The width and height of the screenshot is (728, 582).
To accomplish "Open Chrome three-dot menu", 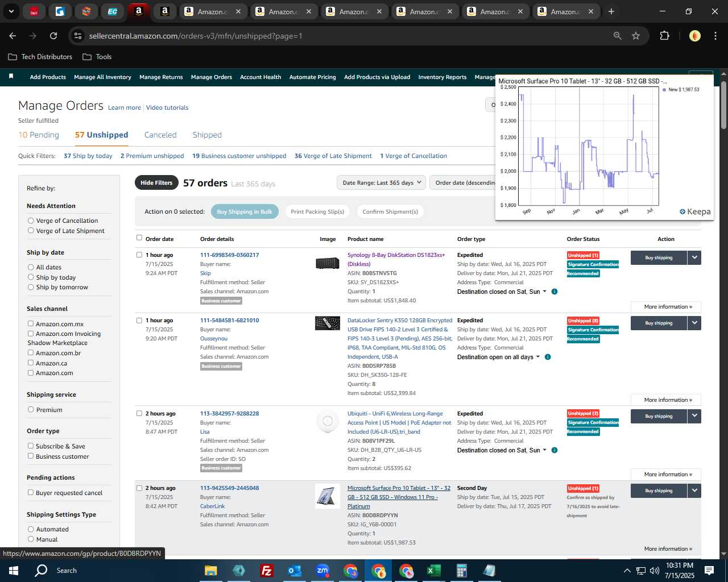I will coord(715,36).
